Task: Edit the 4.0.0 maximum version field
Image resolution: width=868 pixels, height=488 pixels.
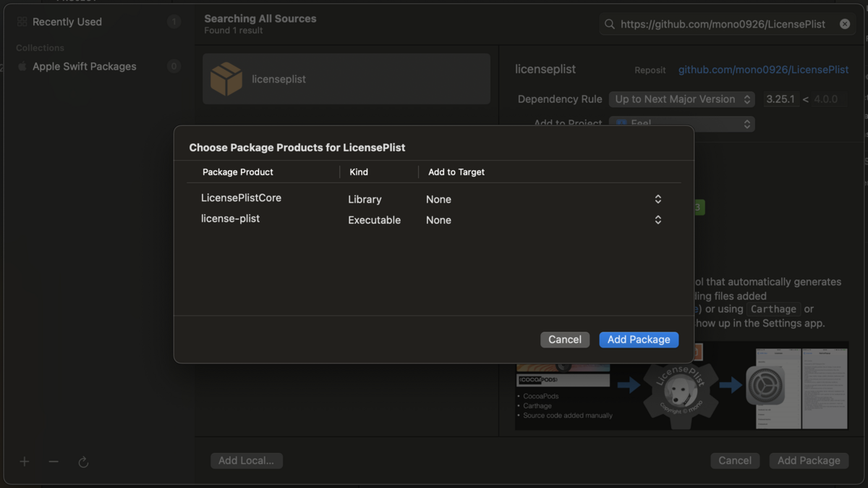Action: pyautogui.click(x=825, y=99)
